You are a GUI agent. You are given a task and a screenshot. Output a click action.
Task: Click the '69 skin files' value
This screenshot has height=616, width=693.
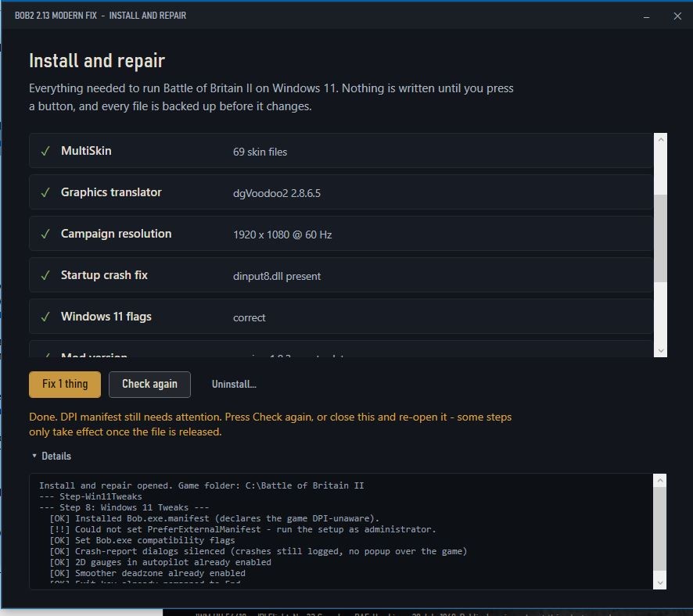click(260, 152)
